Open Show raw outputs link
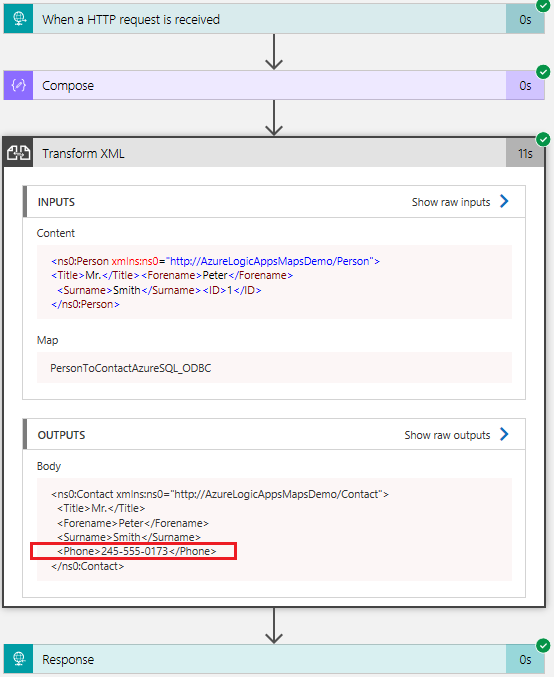Screen dimensions: 554x677 coord(447,435)
